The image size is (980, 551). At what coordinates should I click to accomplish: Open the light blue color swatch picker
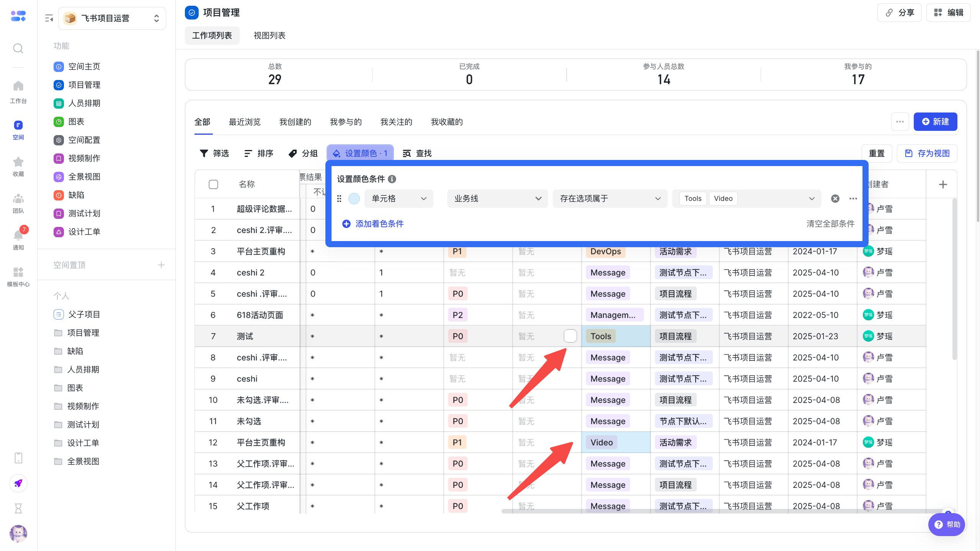pyautogui.click(x=354, y=199)
